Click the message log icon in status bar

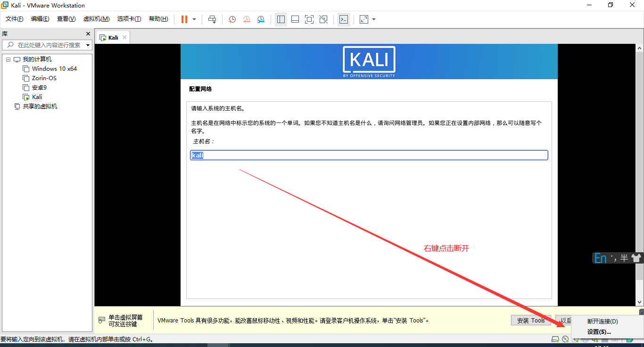(x=629, y=339)
